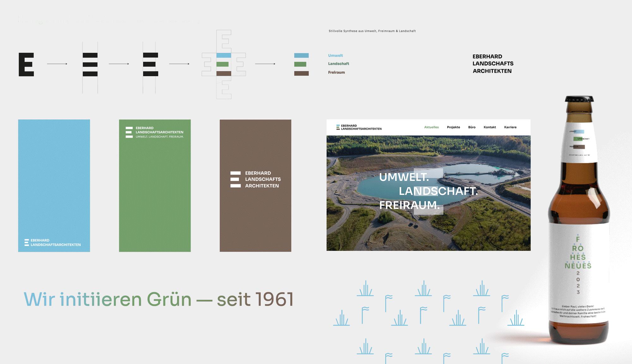The image size is (632, 364).
Task: Click the black letter E logo
Action: pyautogui.click(x=26, y=64)
